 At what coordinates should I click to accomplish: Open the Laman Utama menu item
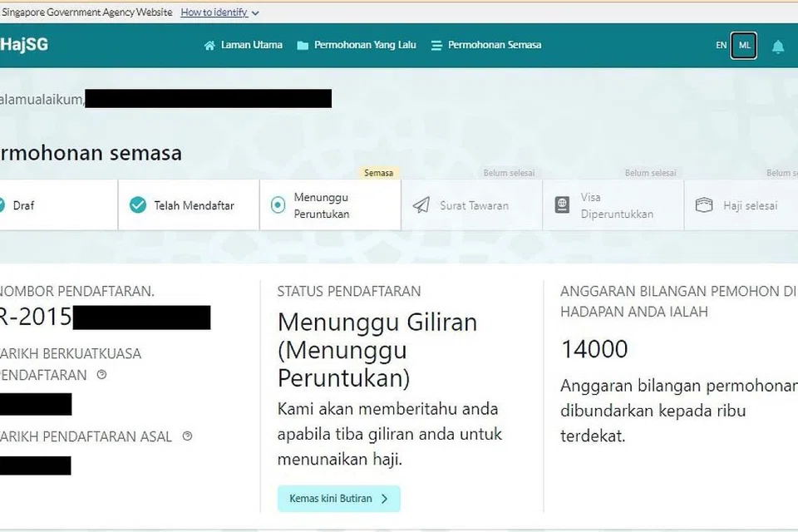pos(251,45)
